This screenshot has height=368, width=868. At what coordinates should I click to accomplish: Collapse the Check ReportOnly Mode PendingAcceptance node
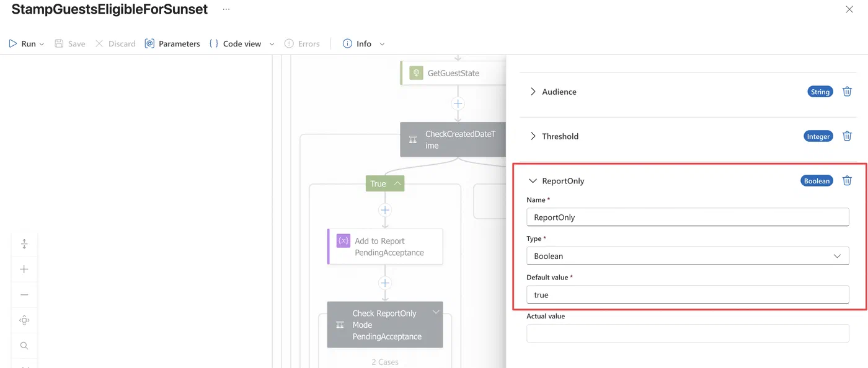click(436, 312)
